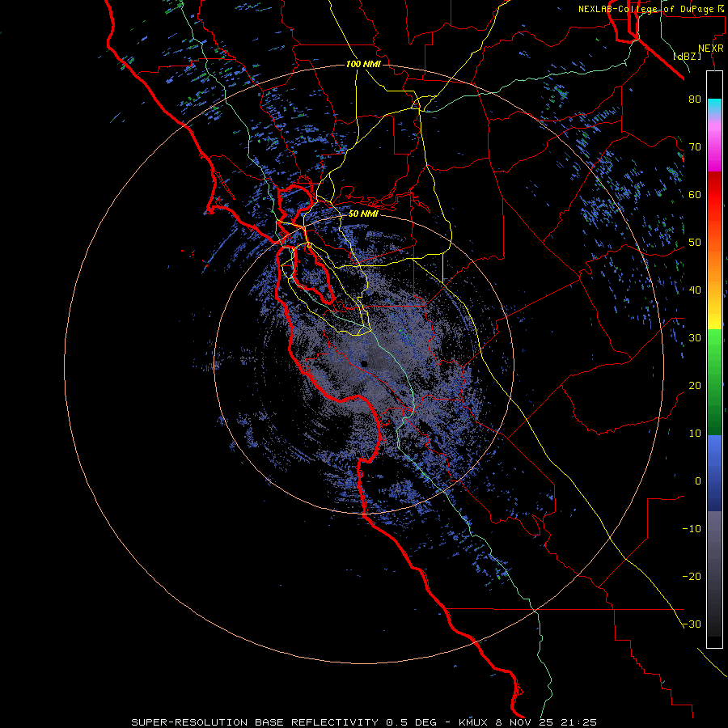Click the 10 value on dBZ scale
This screenshot has width=728, height=728.
(x=695, y=434)
